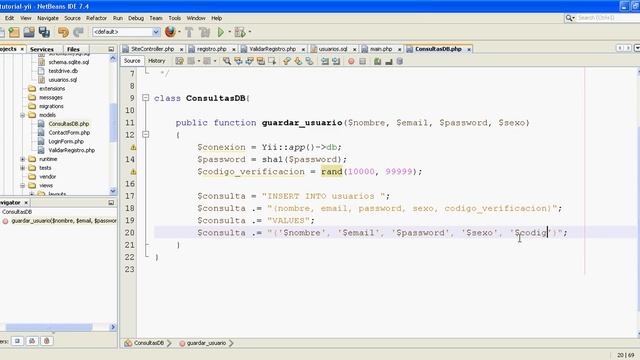Click the Firefox browser icon in toolbar

pyautogui.click(x=170, y=31)
